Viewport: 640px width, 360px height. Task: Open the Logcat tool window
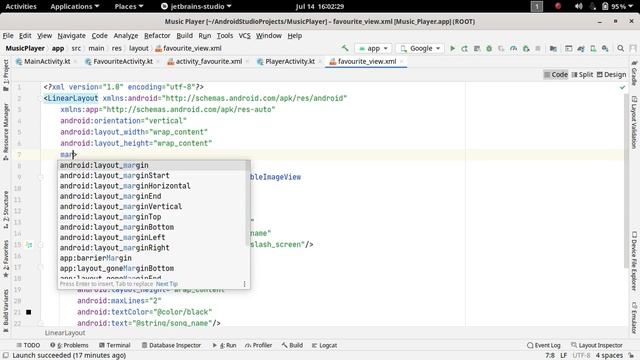324,345
